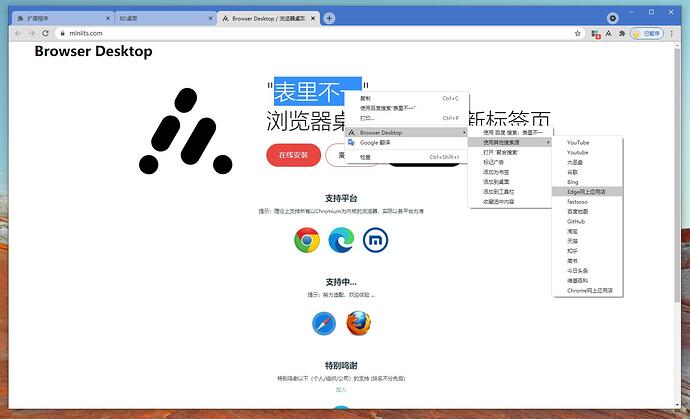The width and height of the screenshot is (690, 419).
Task: Open the Chrome three-dot menu
Action: coord(672,33)
